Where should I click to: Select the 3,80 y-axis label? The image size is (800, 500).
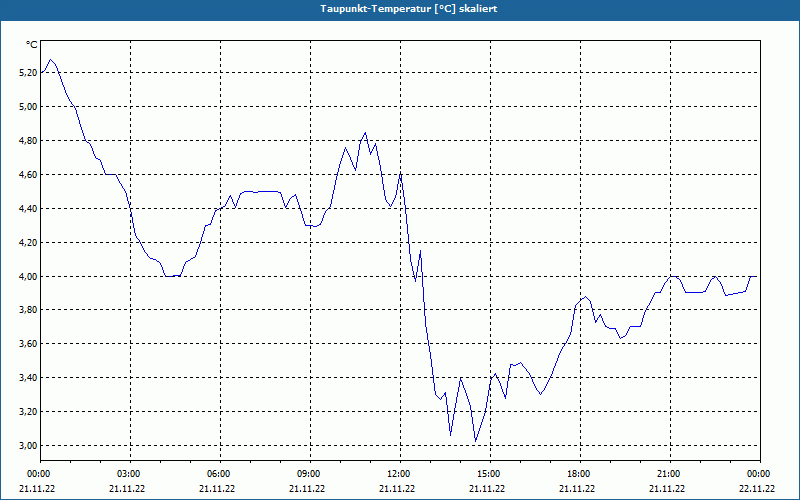pyautogui.click(x=28, y=310)
